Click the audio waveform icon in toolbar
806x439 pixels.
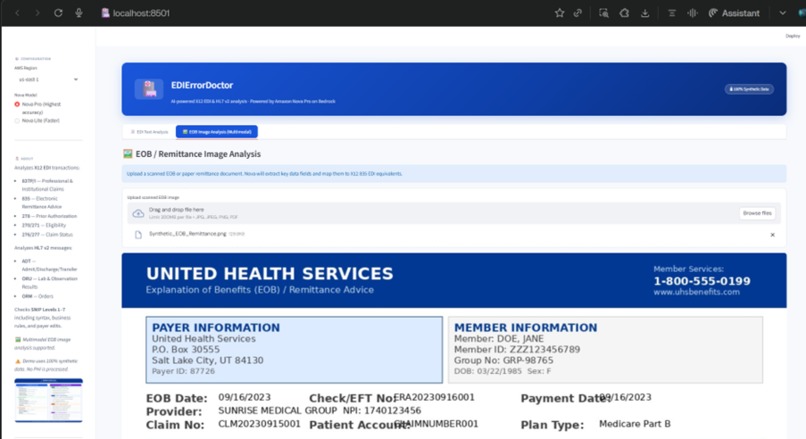pos(692,13)
